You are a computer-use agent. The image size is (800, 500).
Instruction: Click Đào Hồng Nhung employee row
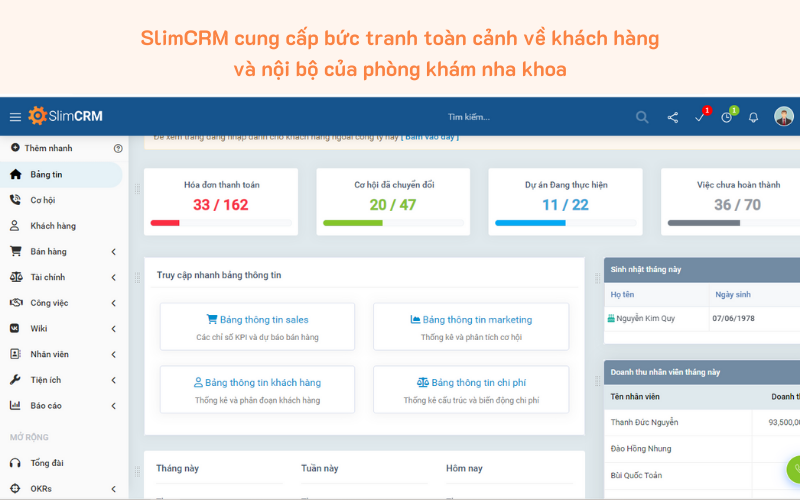click(702, 449)
